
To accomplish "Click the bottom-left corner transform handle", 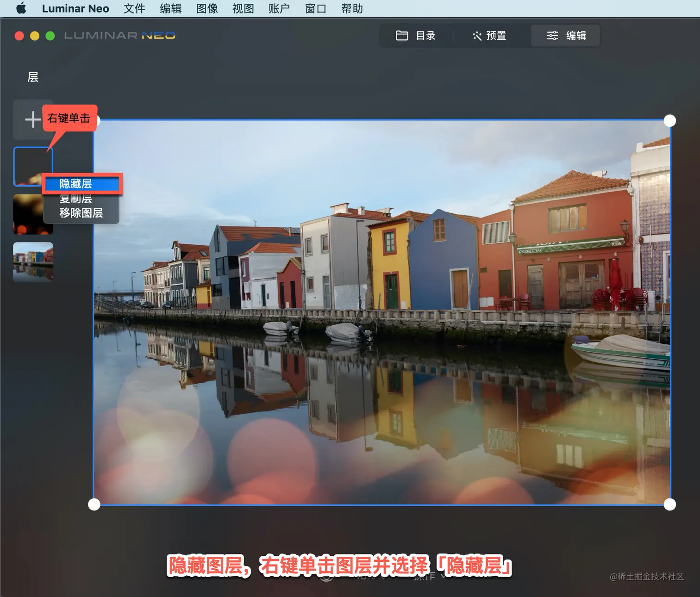I will click(94, 504).
